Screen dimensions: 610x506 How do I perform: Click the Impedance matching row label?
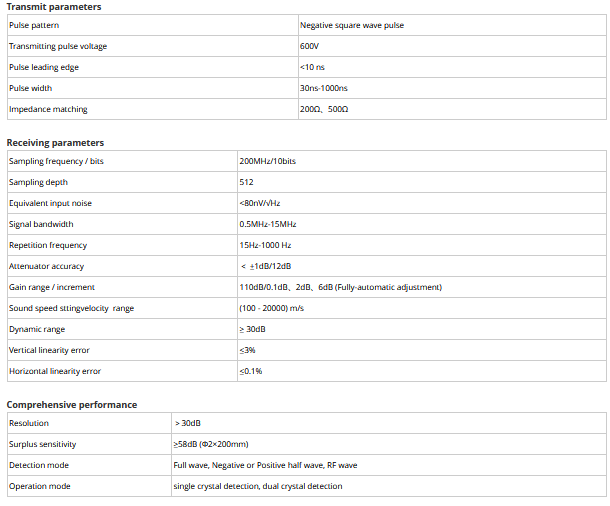pyautogui.click(x=48, y=109)
